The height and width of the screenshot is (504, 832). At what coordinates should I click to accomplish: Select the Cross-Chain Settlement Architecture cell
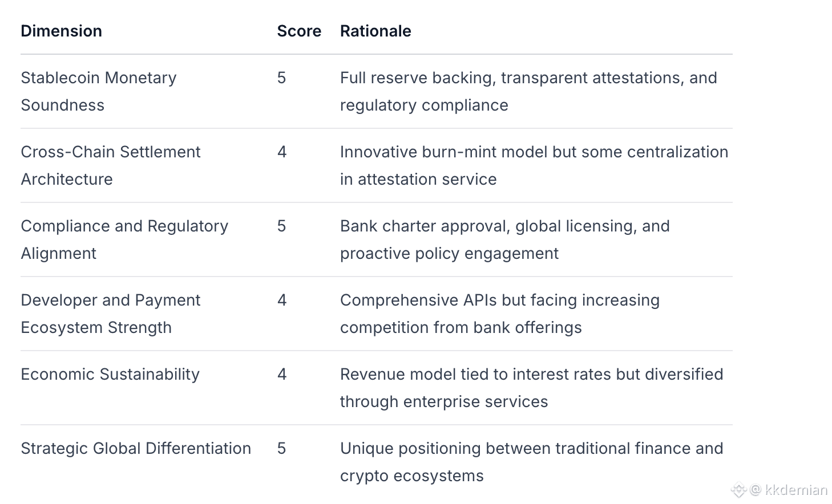[x=111, y=165]
